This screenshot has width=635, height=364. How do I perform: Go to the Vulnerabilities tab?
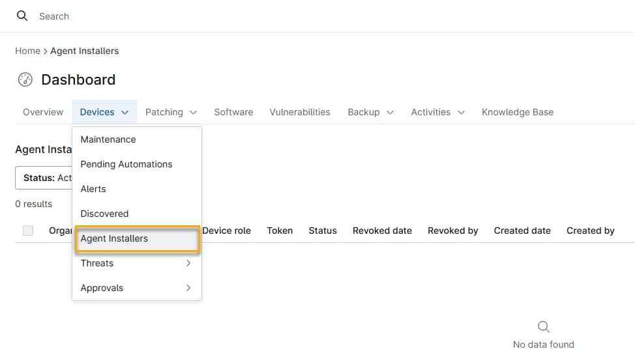300,112
